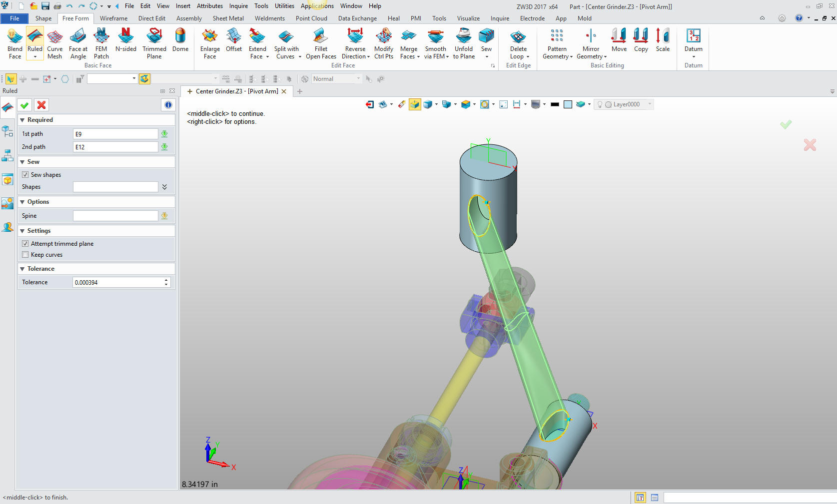Viewport: 837px width, 504px height.
Task: Collapse the Required section
Action: (x=22, y=120)
